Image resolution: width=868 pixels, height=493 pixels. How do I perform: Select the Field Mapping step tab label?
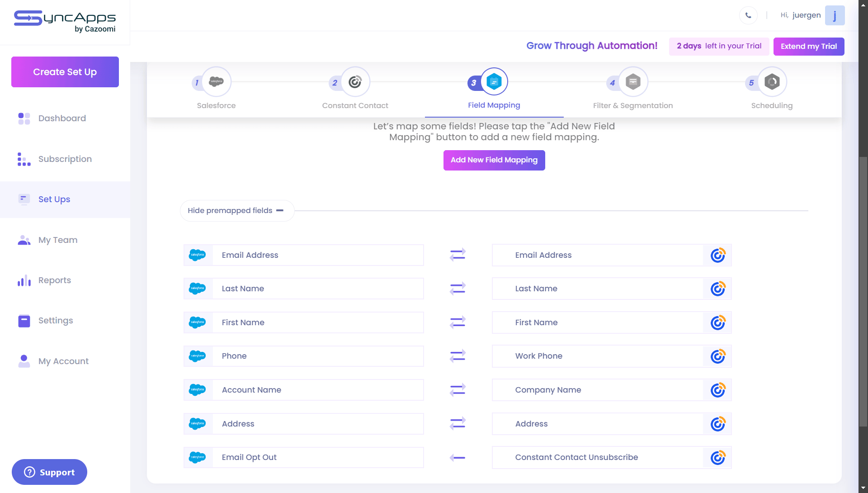pyautogui.click(x=494, y=105)
